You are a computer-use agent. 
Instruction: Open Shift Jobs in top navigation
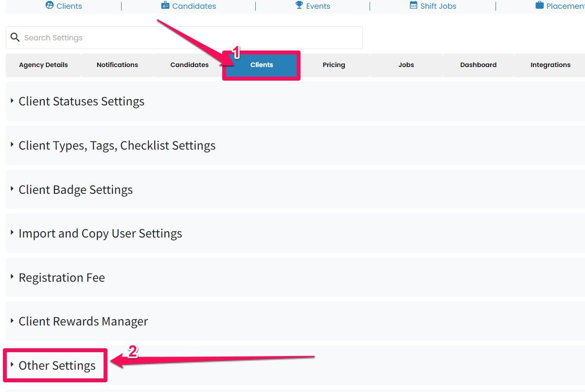click(438, 6)
